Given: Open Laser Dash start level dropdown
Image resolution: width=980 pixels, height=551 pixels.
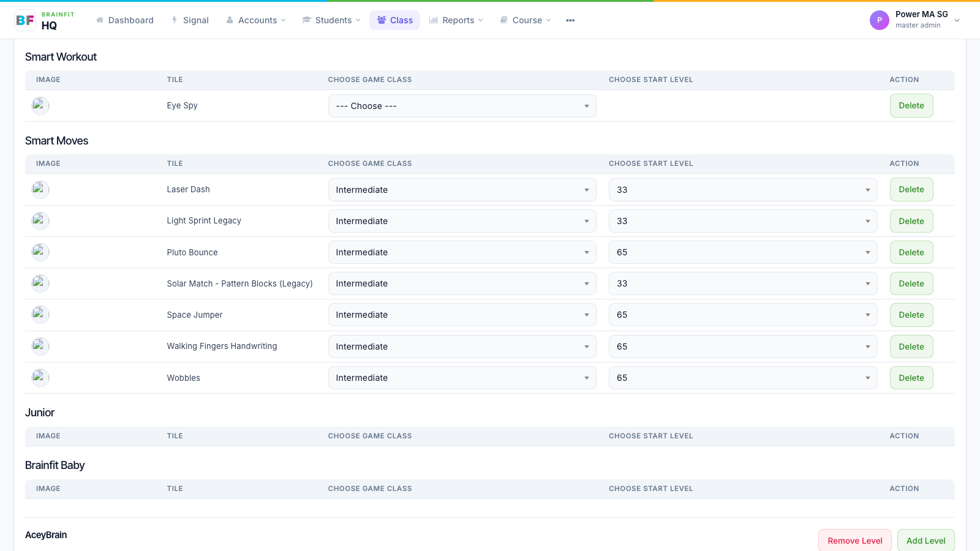Looking at the screenshot, I should tap(743, 190).
